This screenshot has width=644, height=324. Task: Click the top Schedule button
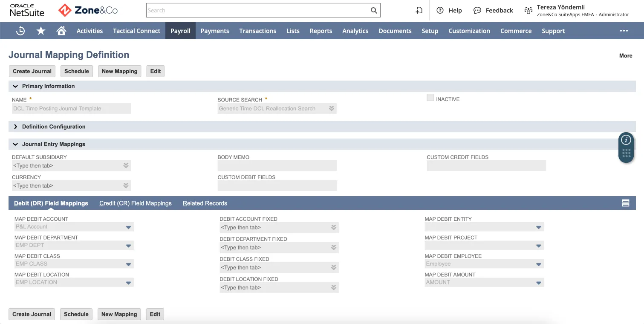click(x=77, y=71)
